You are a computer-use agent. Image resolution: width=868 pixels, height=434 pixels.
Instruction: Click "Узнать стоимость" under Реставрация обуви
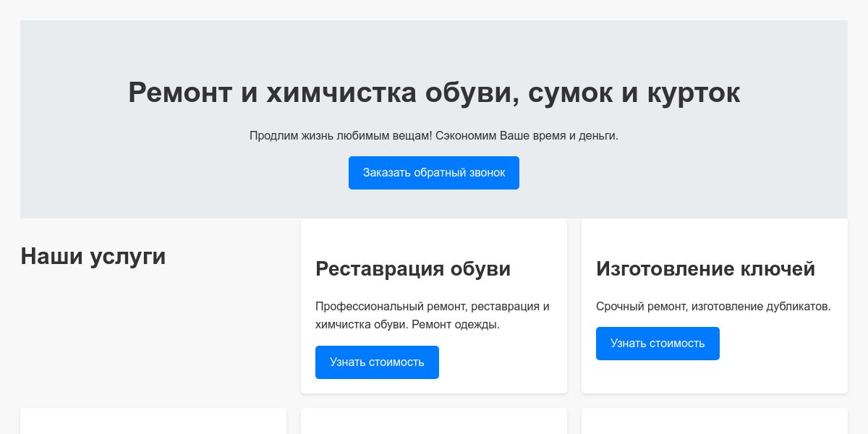pyautogui.click(x=377, y=362)
